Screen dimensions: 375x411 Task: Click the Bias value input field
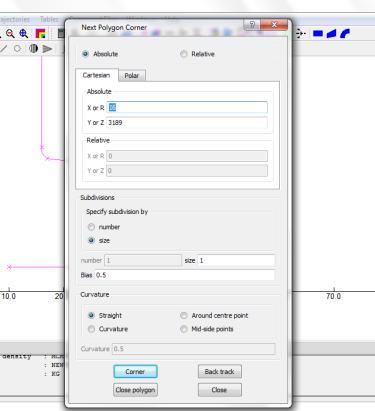pos(185,275)
